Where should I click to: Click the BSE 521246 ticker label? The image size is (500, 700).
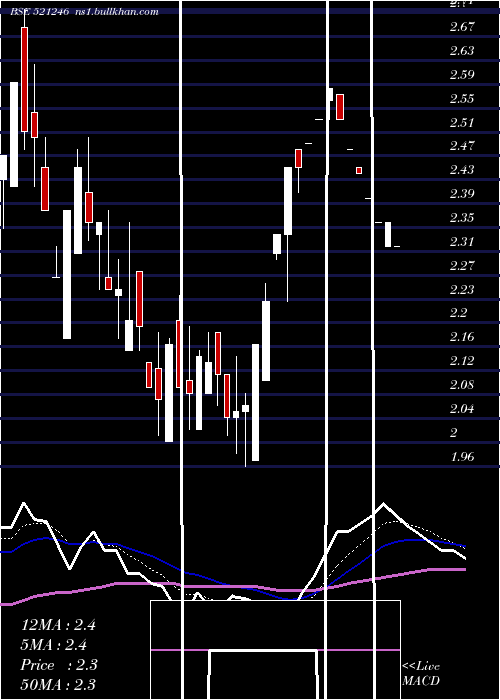point(40,12)
